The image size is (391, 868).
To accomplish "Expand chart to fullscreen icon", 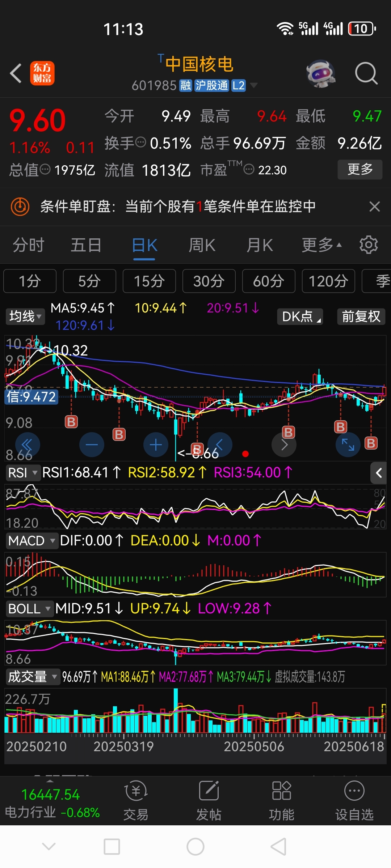I will (348, 444).
